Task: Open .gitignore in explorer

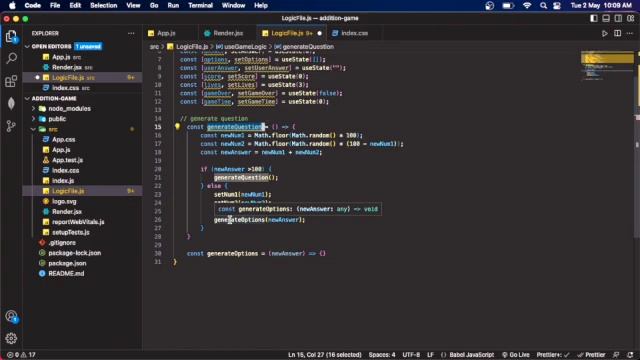Action: (x=62, y=242)
